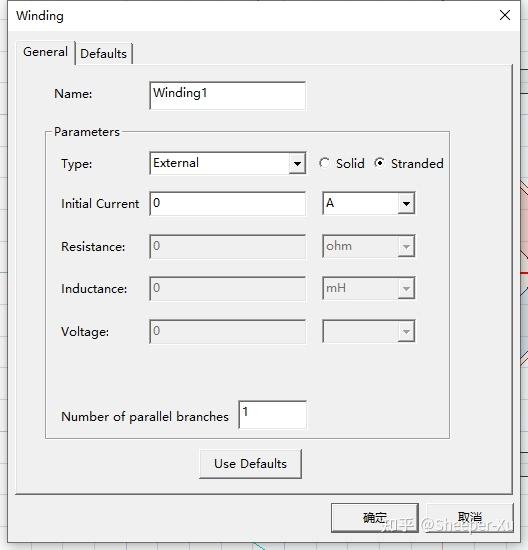Viewport: 528px width, 550px height.
Task: Open the Voltage unit dropdown
Action: (368, 331)
